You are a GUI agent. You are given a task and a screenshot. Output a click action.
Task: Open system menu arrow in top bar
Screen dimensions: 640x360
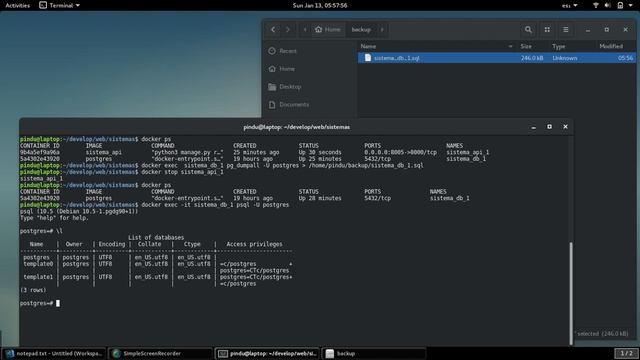tap(631, 5)
